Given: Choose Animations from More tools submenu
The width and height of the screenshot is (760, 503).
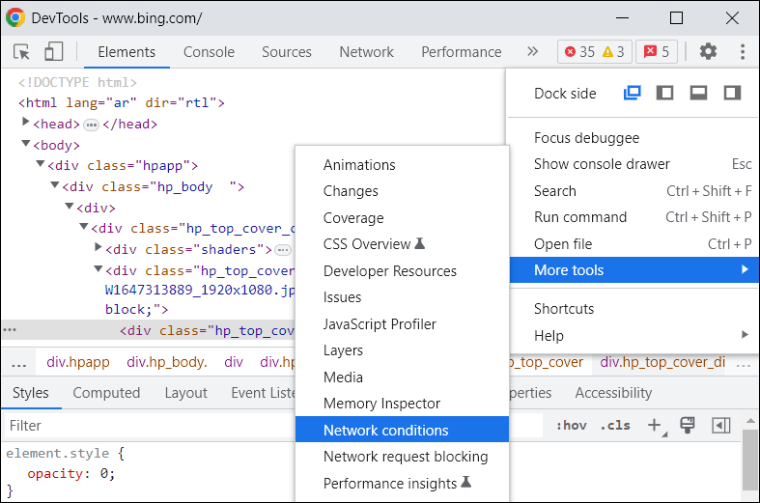Looking at the screenshot, I should 402,165.
